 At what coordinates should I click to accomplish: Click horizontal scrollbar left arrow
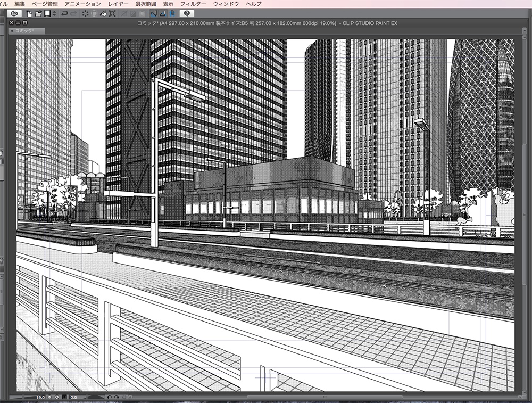pos(130,397)
